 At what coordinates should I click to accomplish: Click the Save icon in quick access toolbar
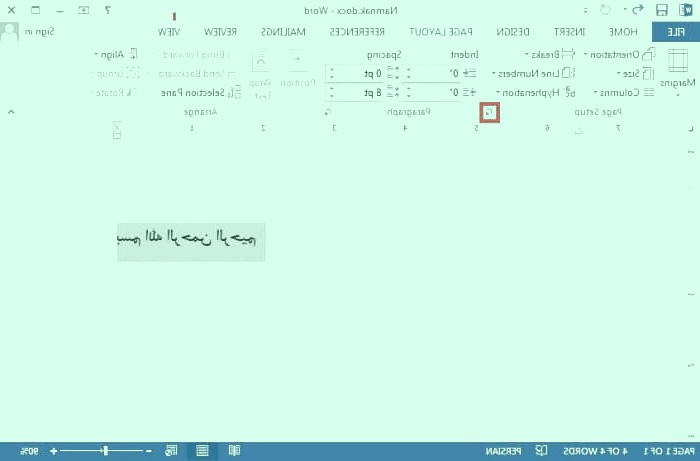point(660,10)
